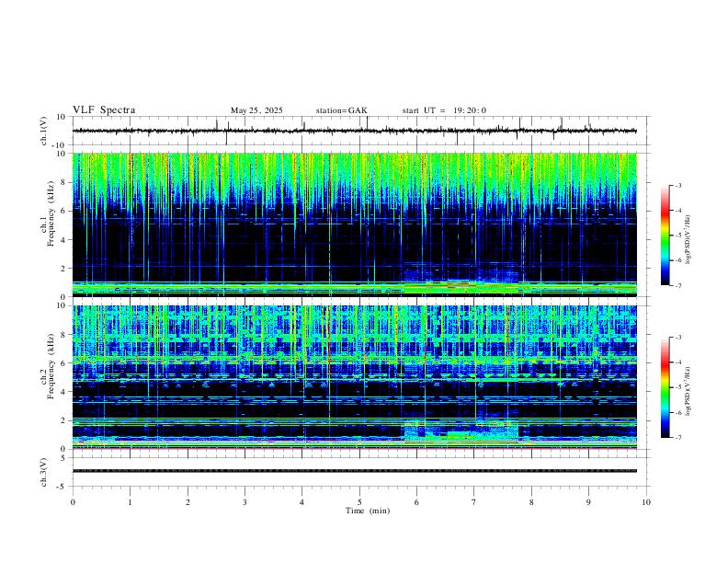Image resolution: width=728 pixels, height=563 pixels.
Task: Select the date text "May 25, 2025"
Action: (256, 110)
